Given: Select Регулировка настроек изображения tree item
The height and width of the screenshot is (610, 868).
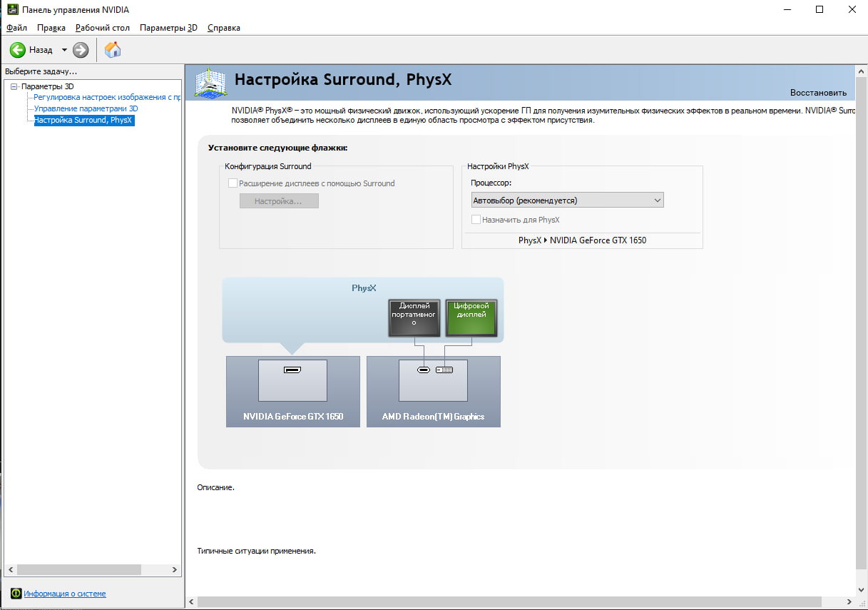Looking at the screenshot, I should 107,97.
